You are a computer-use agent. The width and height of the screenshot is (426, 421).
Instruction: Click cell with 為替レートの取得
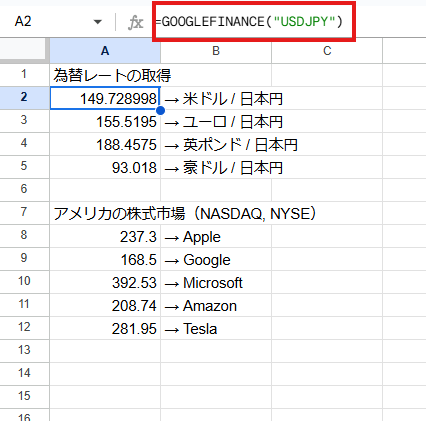pyautogui.click(x=105, y=75)
